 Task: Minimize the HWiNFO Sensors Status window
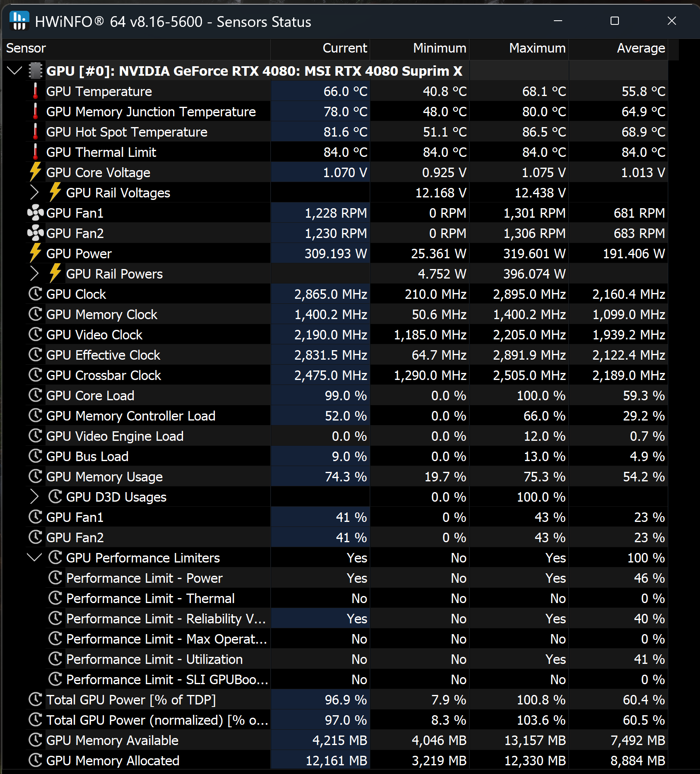point(558,21)
